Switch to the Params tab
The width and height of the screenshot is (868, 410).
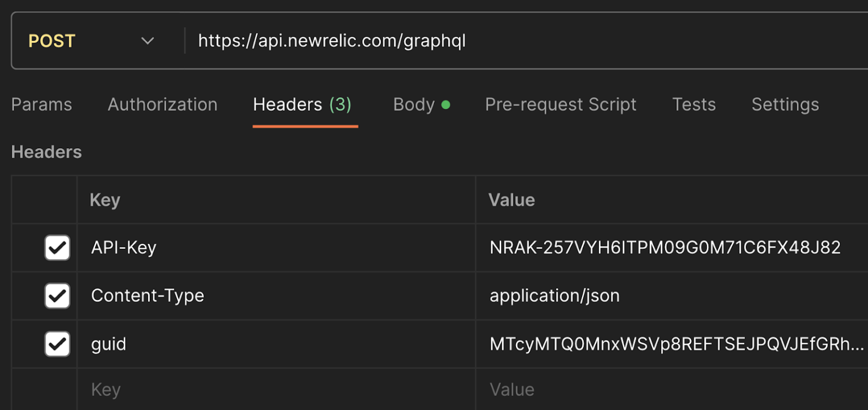(x=42, y=105)
